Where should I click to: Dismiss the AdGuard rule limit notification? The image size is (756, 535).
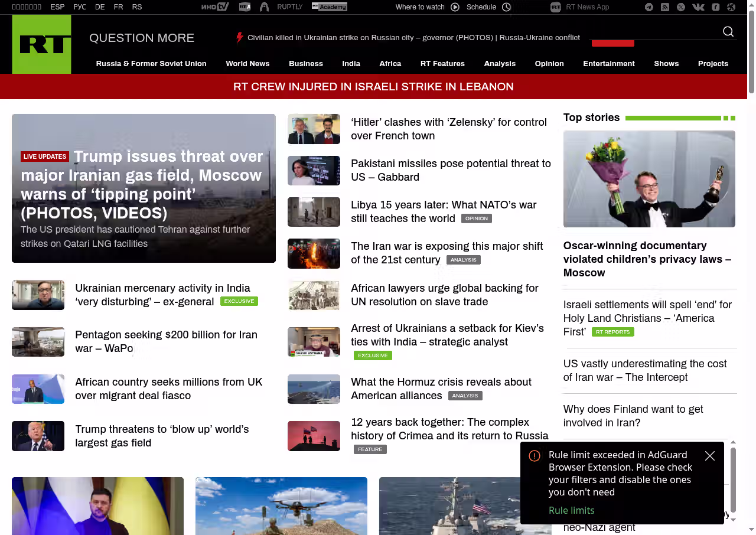(710, 456)
